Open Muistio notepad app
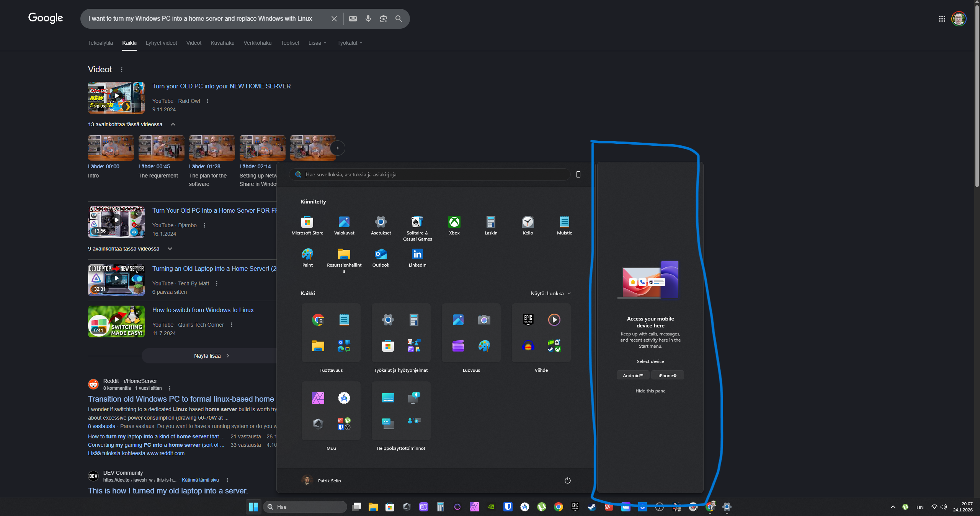The image size is (980, 516). point(564,225)
